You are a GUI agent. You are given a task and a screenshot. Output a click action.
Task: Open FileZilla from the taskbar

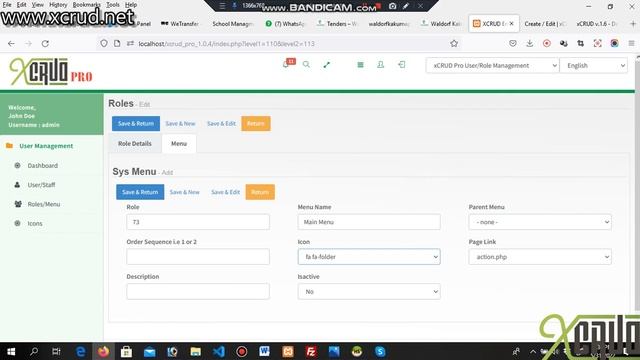[311, 351]
